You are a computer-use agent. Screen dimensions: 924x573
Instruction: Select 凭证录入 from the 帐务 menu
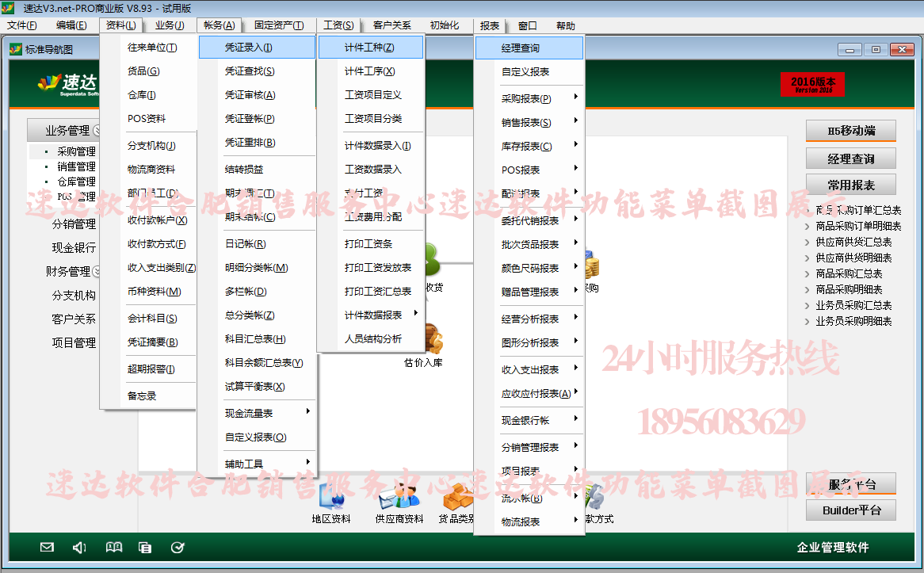click(248, 48)
